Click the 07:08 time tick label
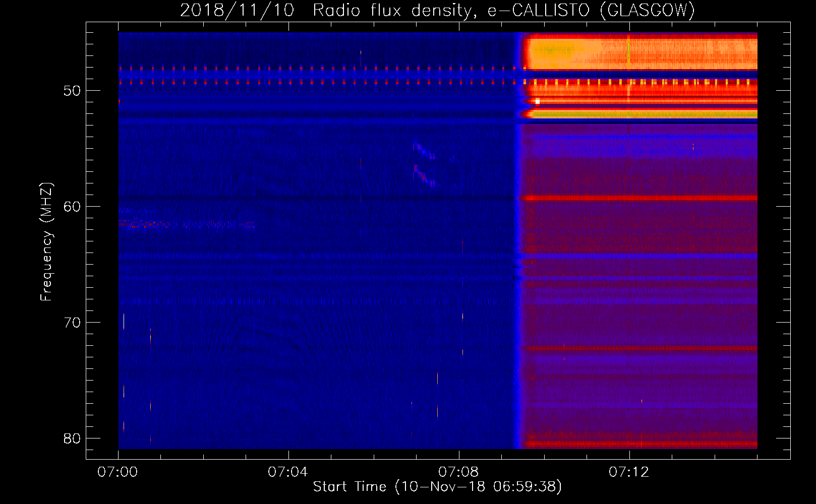 [458, 472]
